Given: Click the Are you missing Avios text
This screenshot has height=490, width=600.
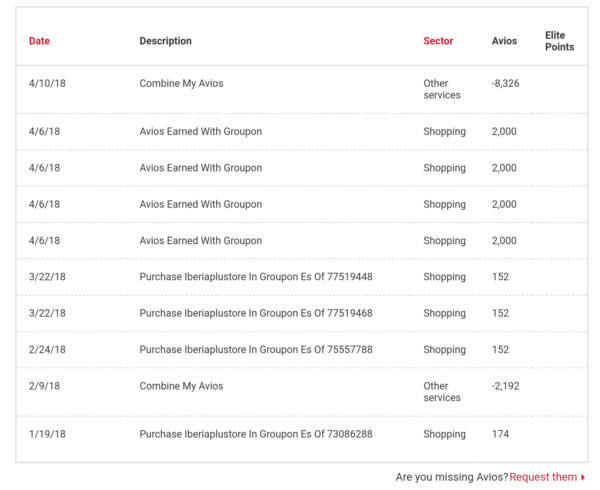Looking at the screenshot, I should point(451,477).
